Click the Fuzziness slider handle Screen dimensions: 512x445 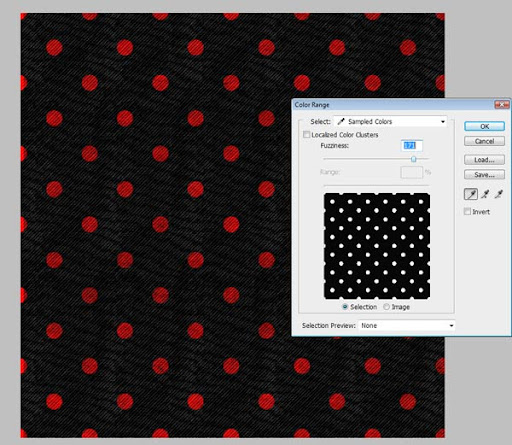[x=414, y=159]
